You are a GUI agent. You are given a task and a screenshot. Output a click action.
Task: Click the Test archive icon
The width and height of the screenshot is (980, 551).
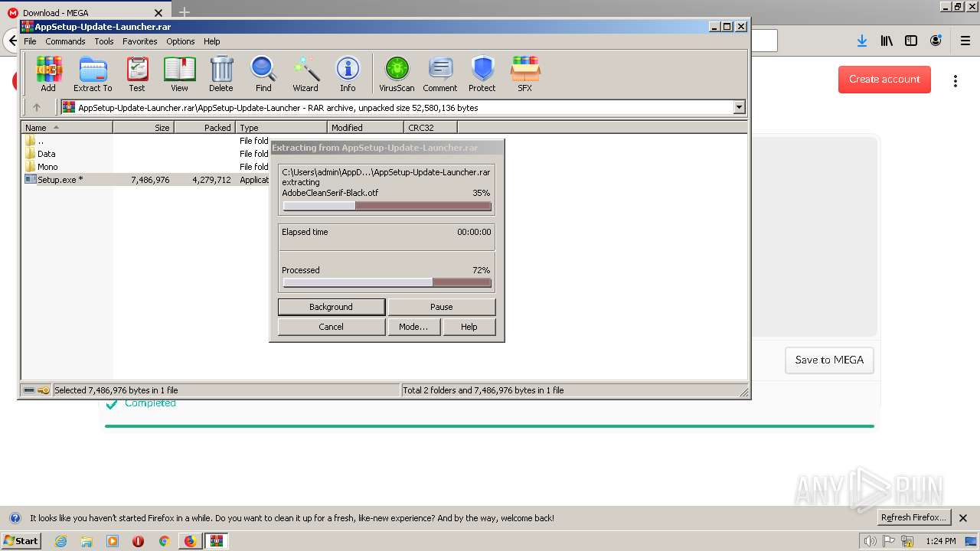coord(137,74)
